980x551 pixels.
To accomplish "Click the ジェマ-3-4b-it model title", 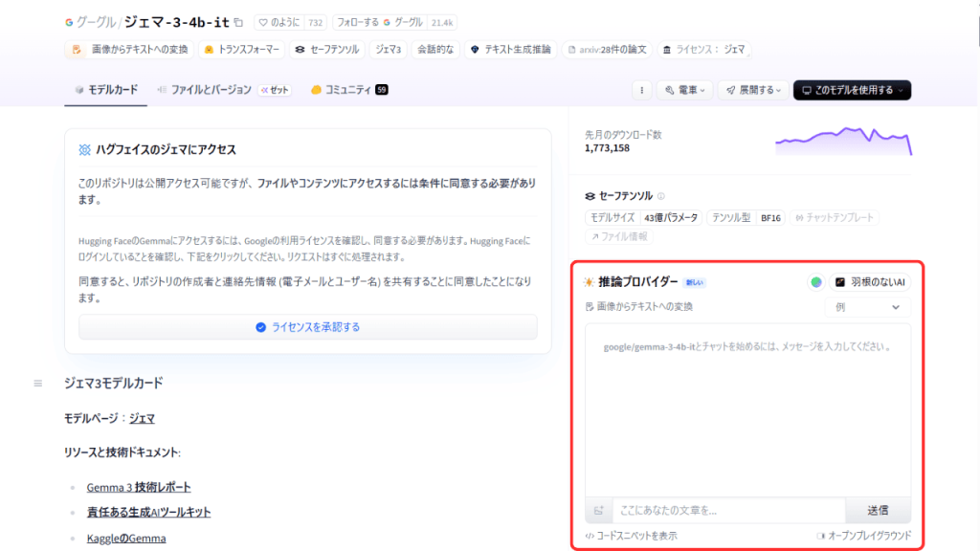I will point(176,23).
